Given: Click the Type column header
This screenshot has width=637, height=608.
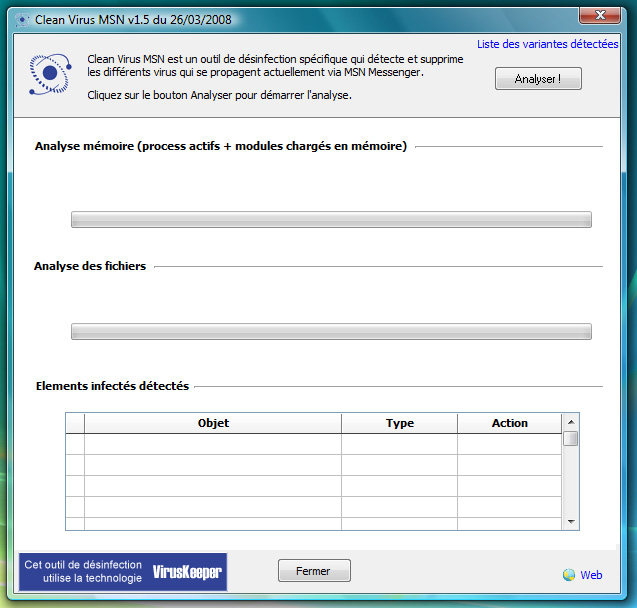Looking at the screenshot, I should click(399, 423).
